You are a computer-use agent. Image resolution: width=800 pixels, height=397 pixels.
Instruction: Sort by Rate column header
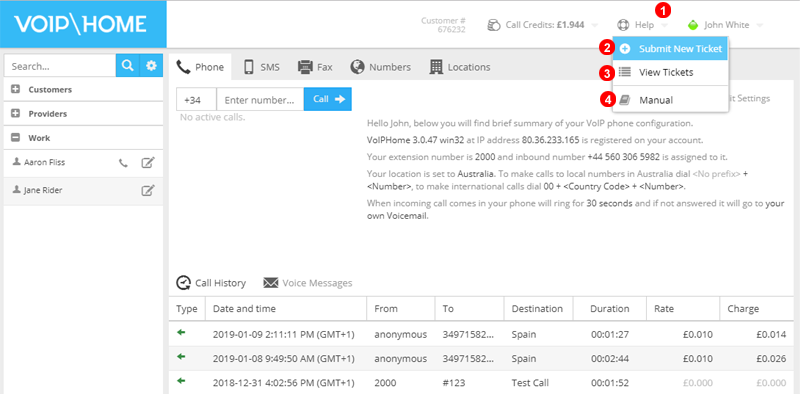tap(683, 309)
